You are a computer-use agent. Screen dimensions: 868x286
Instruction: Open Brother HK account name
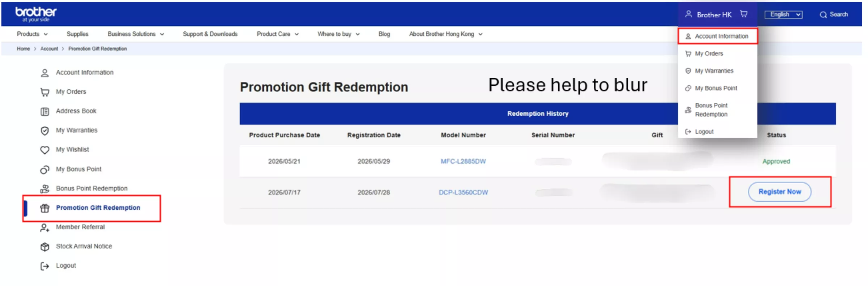point(714,15)
